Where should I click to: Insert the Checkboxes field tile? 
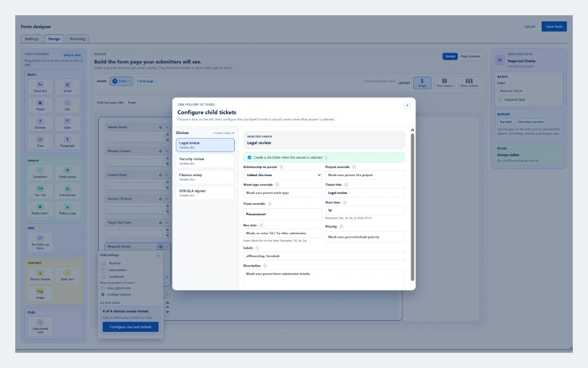tap(67, 191)
